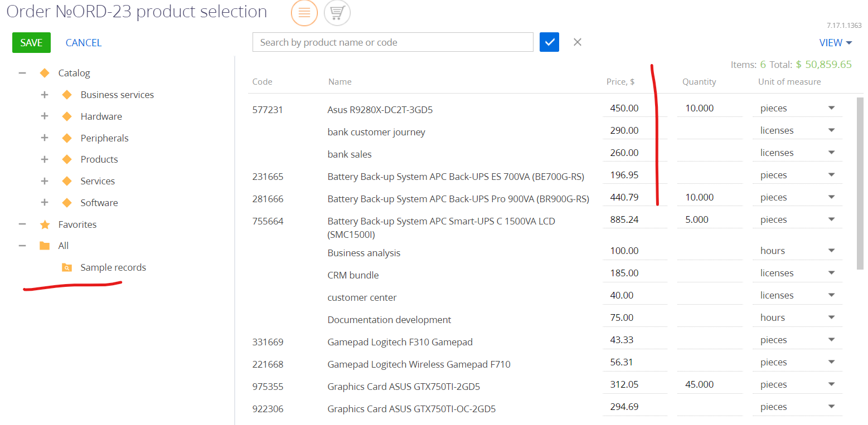Expand the Peripherals category

[x=45, y=138]
